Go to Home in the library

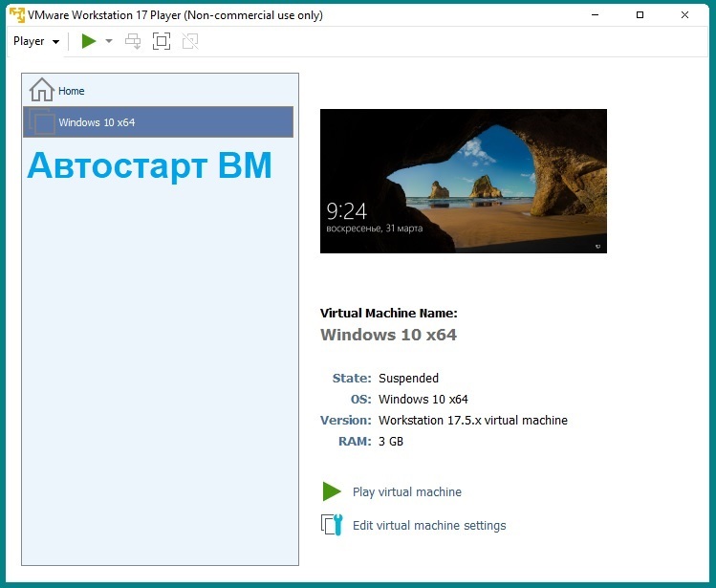[x=158, y=90]
